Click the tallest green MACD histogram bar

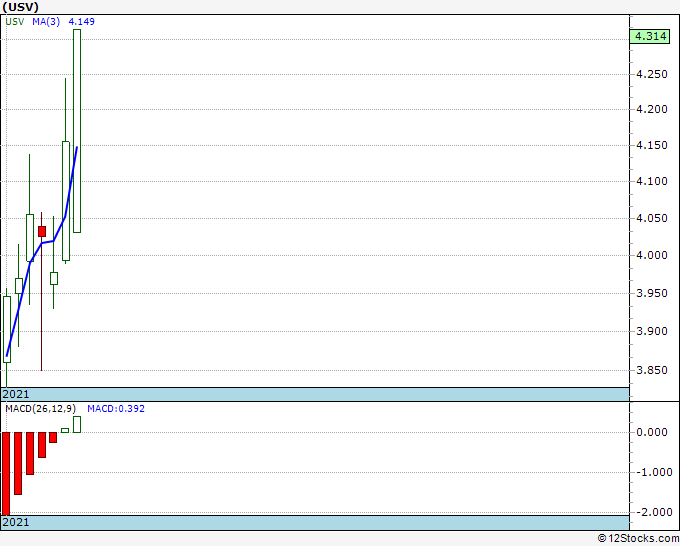pos(77,425)
